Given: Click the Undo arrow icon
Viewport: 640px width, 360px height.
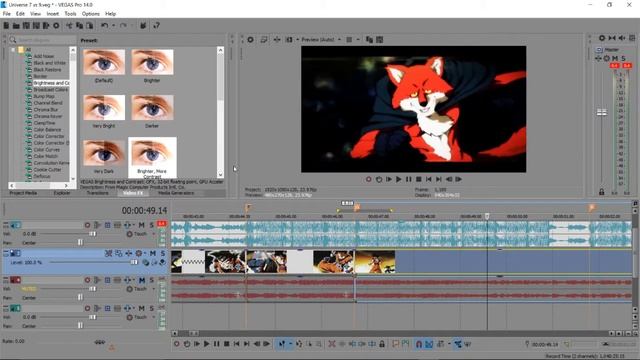Looking at the screenshot, I should pyautogui.click(x=105, y=26).
